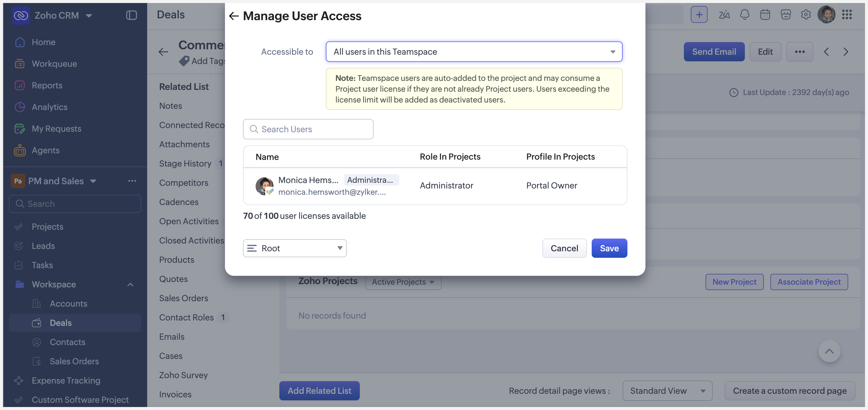Open Custom Software Project in sidebar

[80, 399]
